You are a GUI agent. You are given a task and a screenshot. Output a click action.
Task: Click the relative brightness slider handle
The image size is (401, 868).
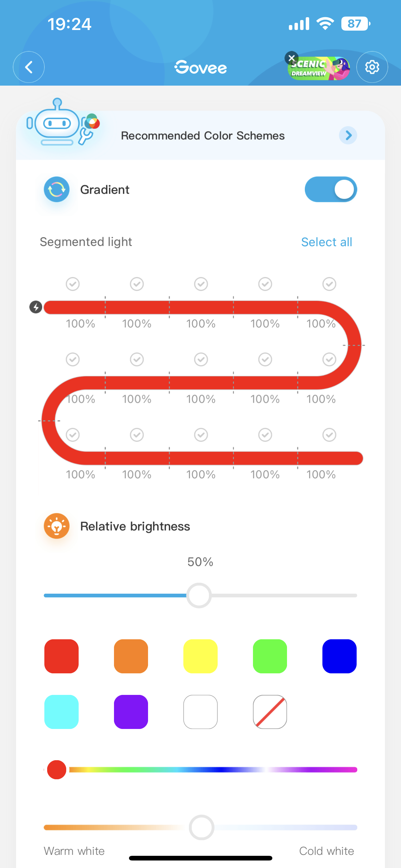(199, 596)
